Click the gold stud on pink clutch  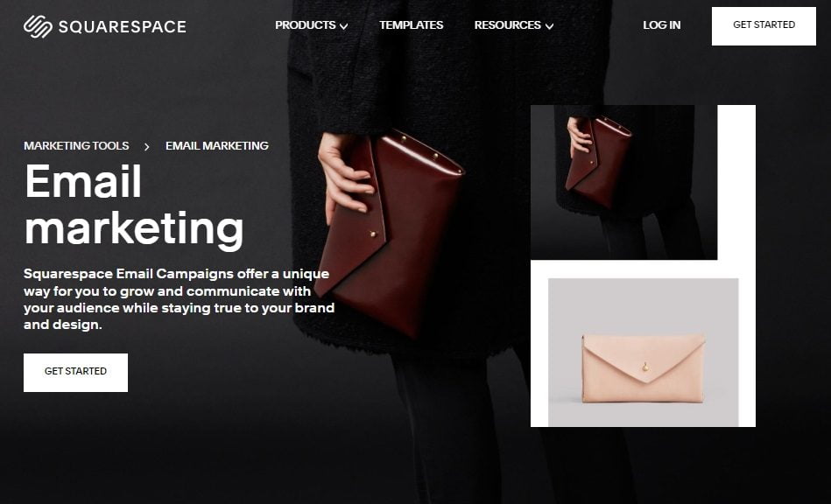[645, 366]
